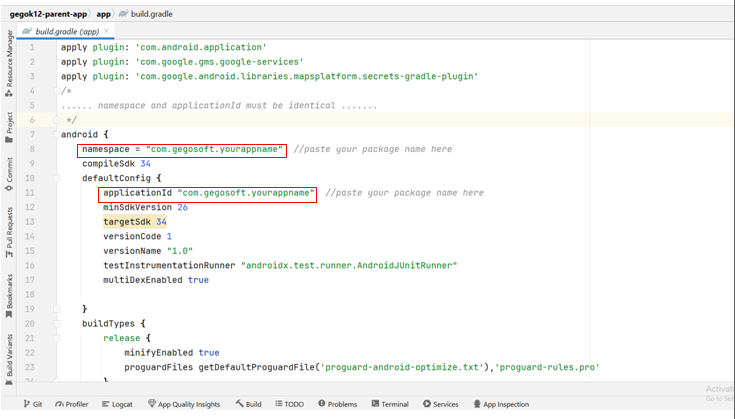Open the Problems panel

pos(338,404)
